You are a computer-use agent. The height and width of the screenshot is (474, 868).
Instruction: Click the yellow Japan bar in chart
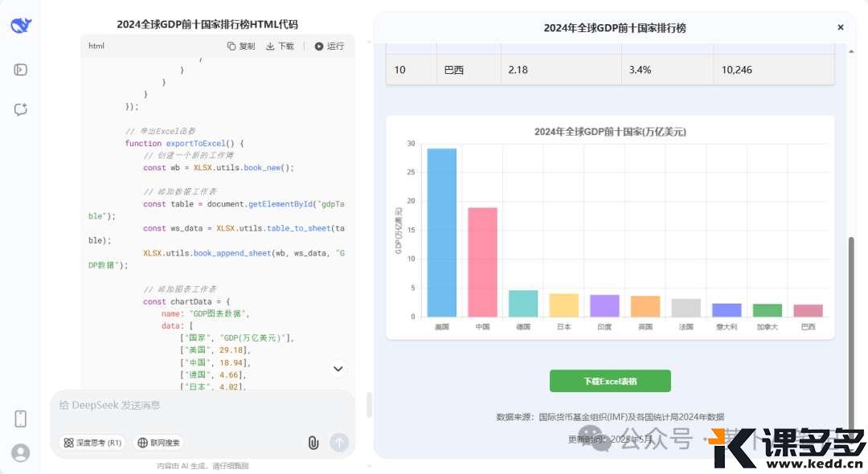click(x=564, y=305)
